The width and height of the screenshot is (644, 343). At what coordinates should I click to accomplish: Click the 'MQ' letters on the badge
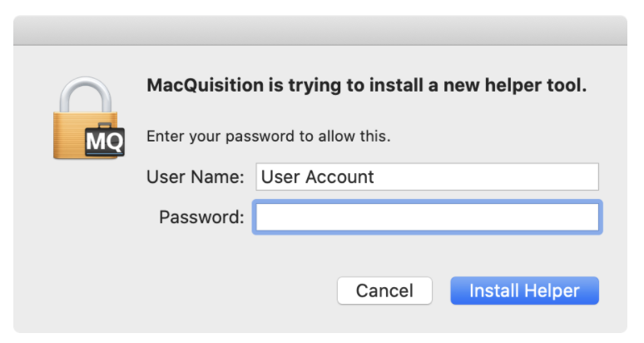105,142
